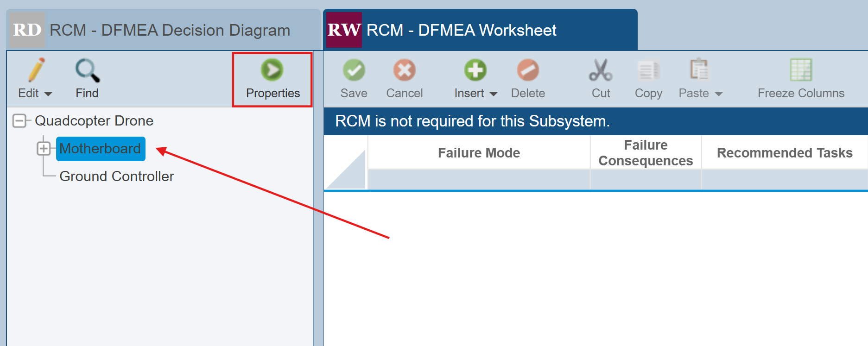Cut using the scissors icon

[x=601, y=70]
